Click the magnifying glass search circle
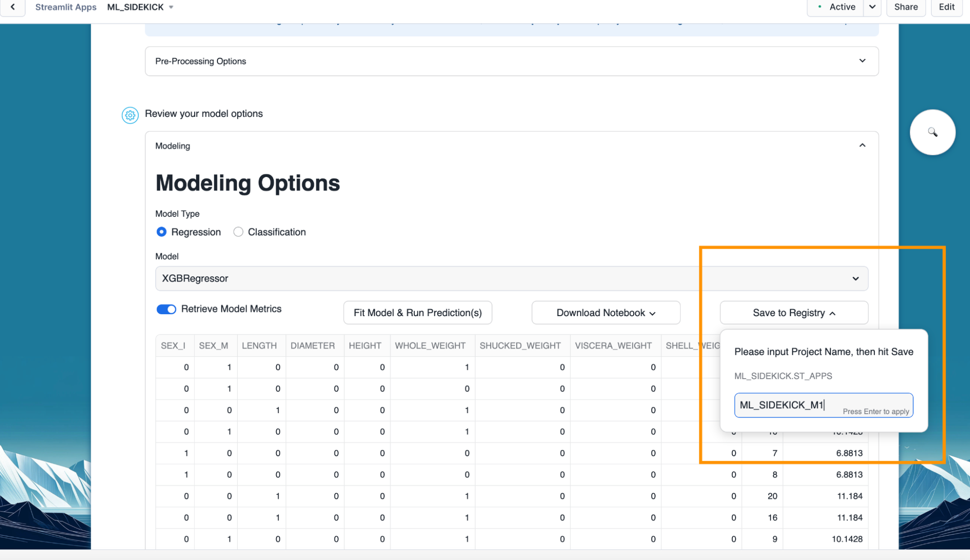Image resolution: width=970 pixels, height=560 pixels. point(932,132)
